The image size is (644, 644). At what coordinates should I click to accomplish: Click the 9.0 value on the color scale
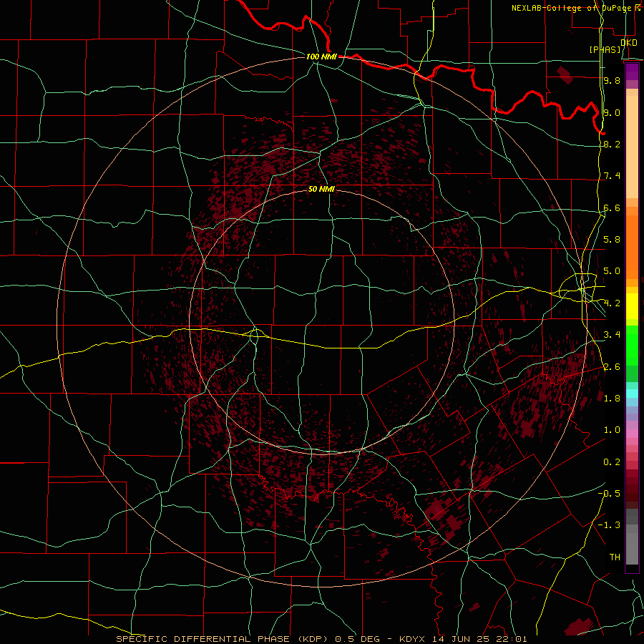pos(612,112)
